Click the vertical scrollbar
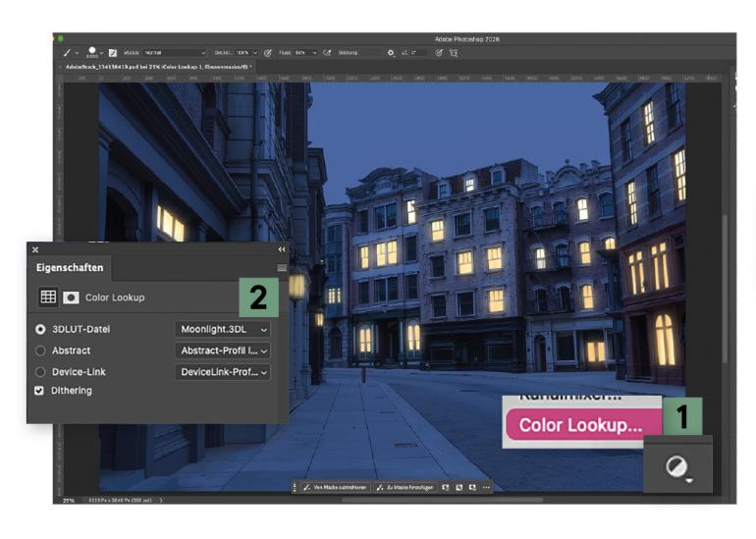Screen dimensions: 756x539 (725, 289)
